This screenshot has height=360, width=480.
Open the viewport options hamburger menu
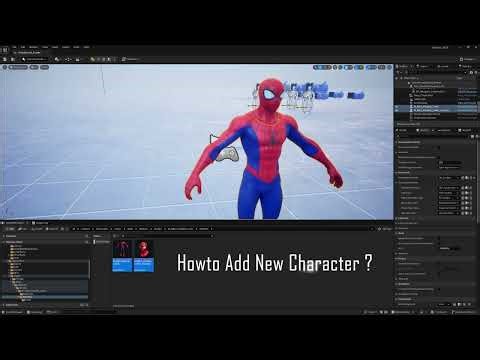[5, 67]
